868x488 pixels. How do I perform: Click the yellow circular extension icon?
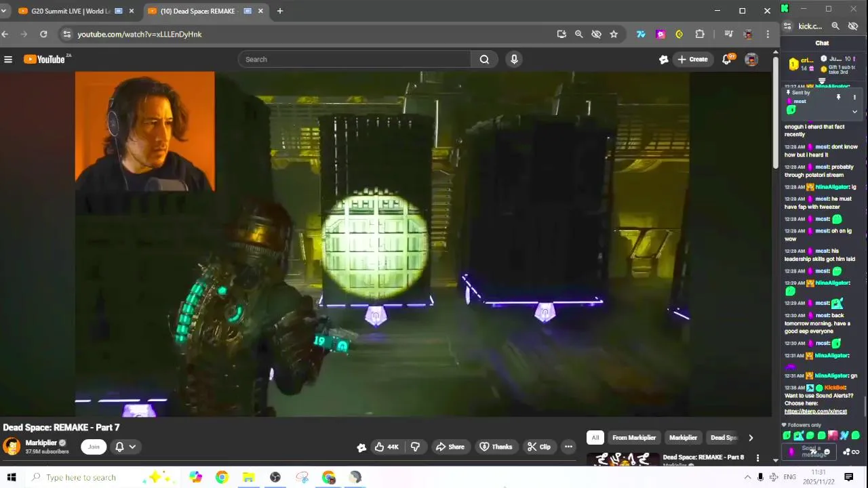click(x=679, y=34)
